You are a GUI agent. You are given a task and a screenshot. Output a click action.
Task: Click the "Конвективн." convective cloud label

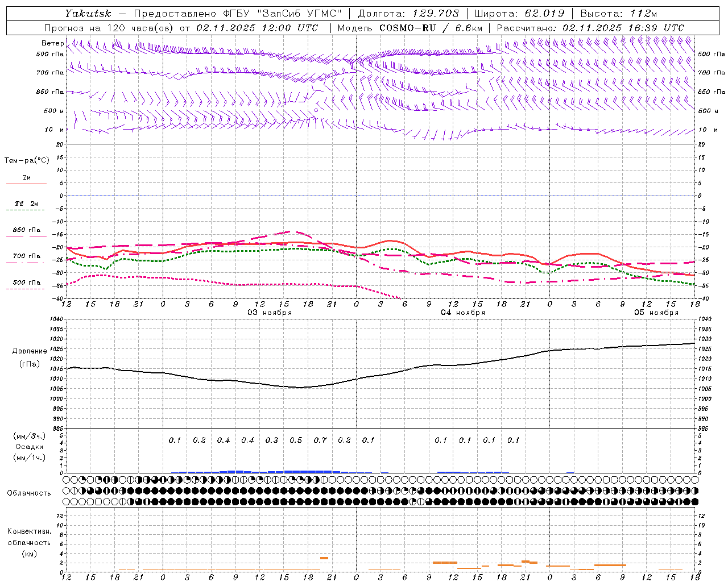coord(29,531)
